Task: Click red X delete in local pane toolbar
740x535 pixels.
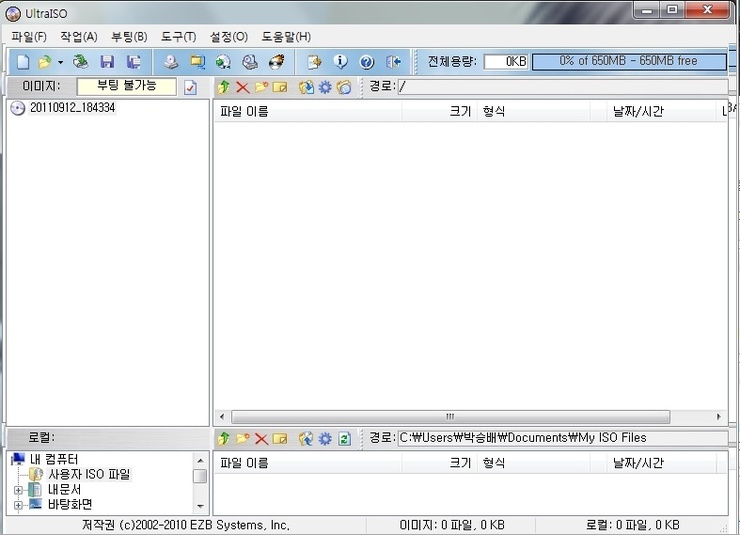Action: click(261, 439)
